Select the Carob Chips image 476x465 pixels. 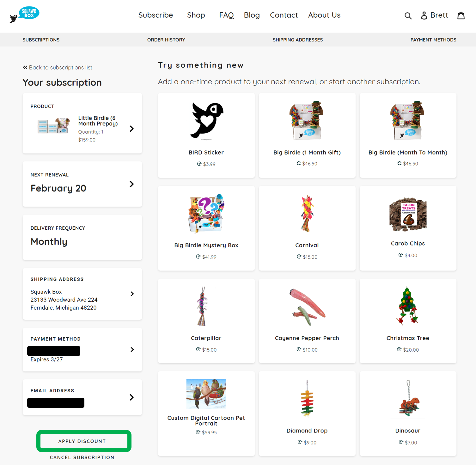[x=408, y=215]
